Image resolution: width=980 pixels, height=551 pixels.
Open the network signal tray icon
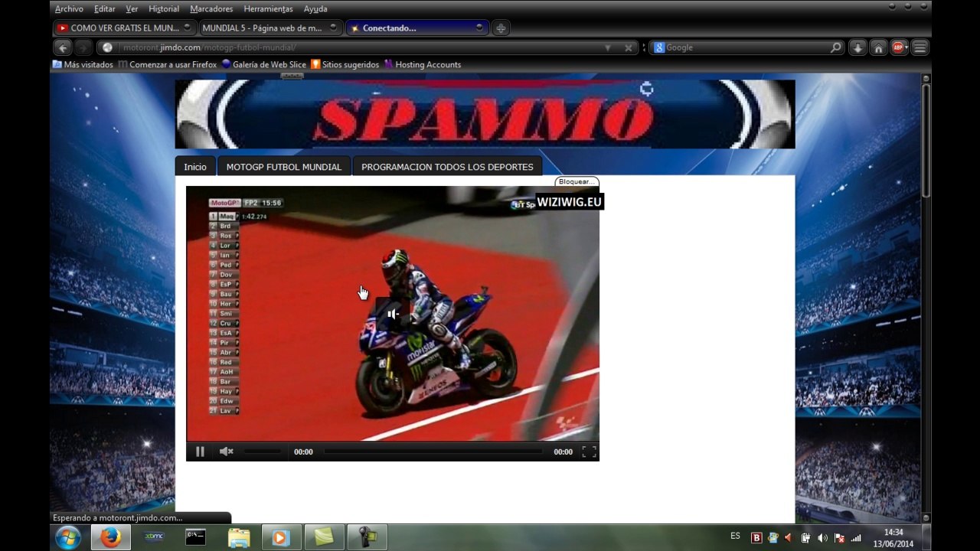pyautogui.click(x=856, y=538)
